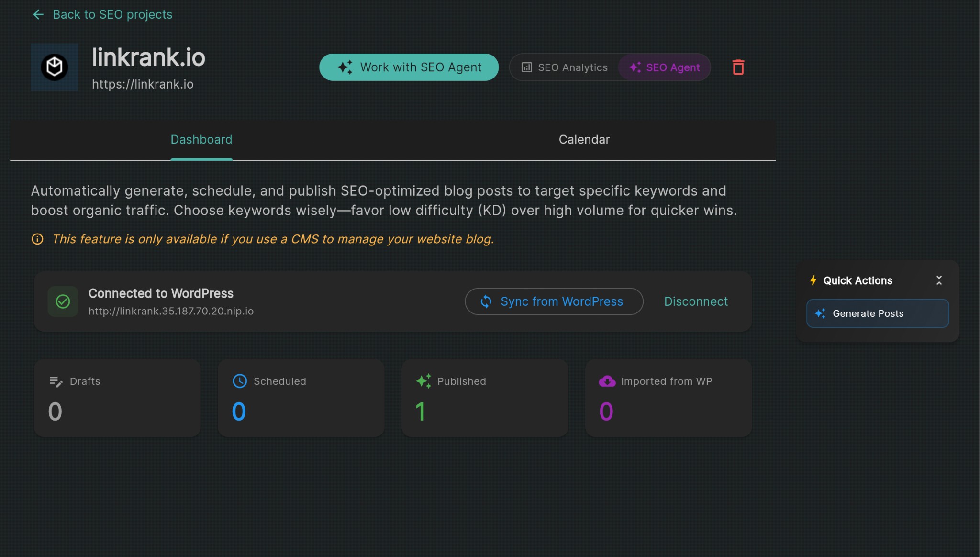Click the clock icon on the Scheduled card

pyautogui.click(x=239, y=381)
